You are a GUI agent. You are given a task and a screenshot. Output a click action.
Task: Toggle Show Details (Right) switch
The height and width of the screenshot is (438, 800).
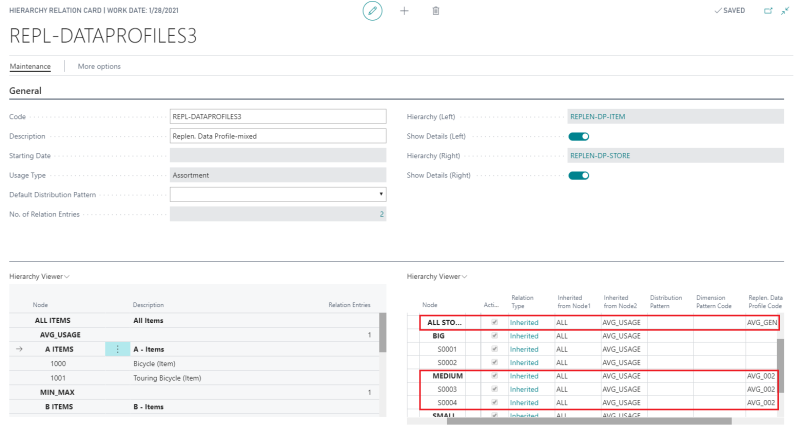coord(579,176)
